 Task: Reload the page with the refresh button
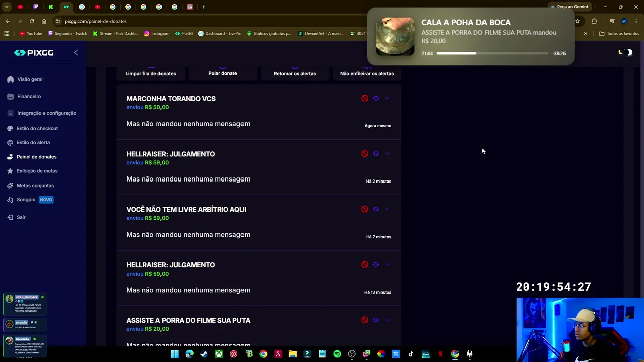(32, 21)
